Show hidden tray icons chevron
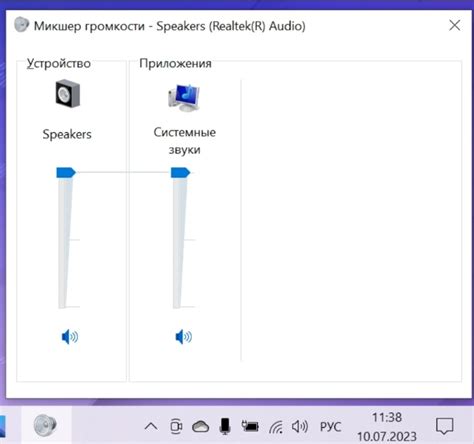 pyautogui.click(x=151, y=426)
